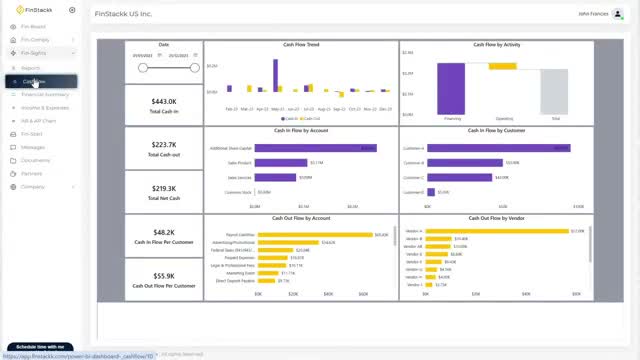The height and width of the screenshot is (360, 640).
Task: Click the $223.7K Total Cash-out card
Action: click(164, 148)
